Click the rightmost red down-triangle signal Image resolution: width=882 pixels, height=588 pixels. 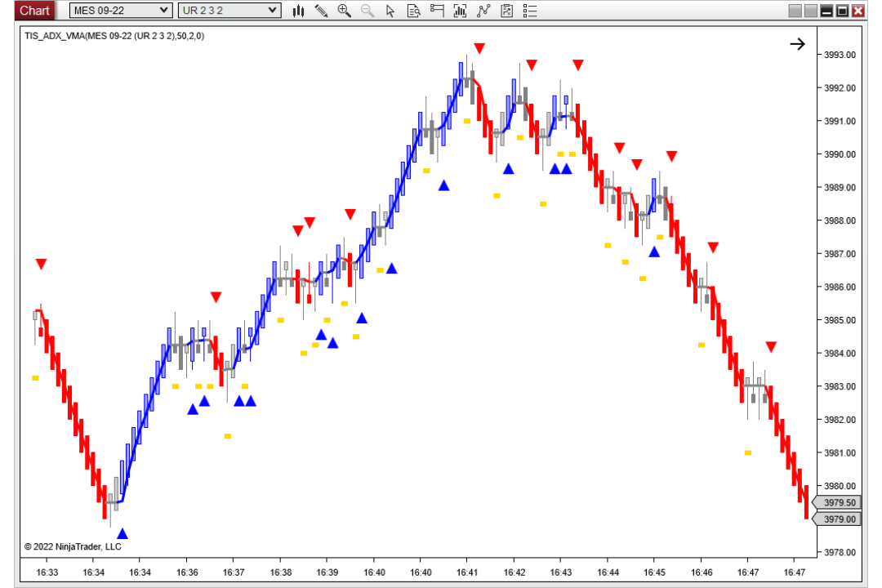pos(771,346)
